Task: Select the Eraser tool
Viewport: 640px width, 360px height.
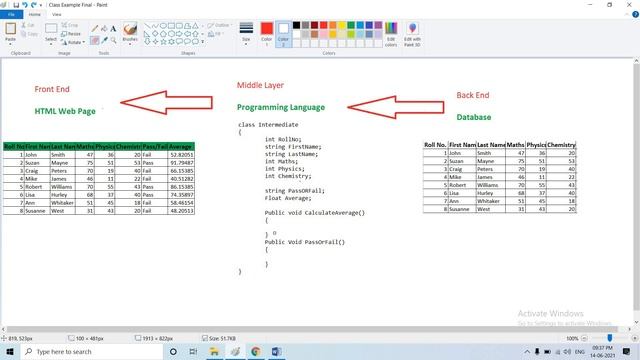Action: [x=95, y=40]
